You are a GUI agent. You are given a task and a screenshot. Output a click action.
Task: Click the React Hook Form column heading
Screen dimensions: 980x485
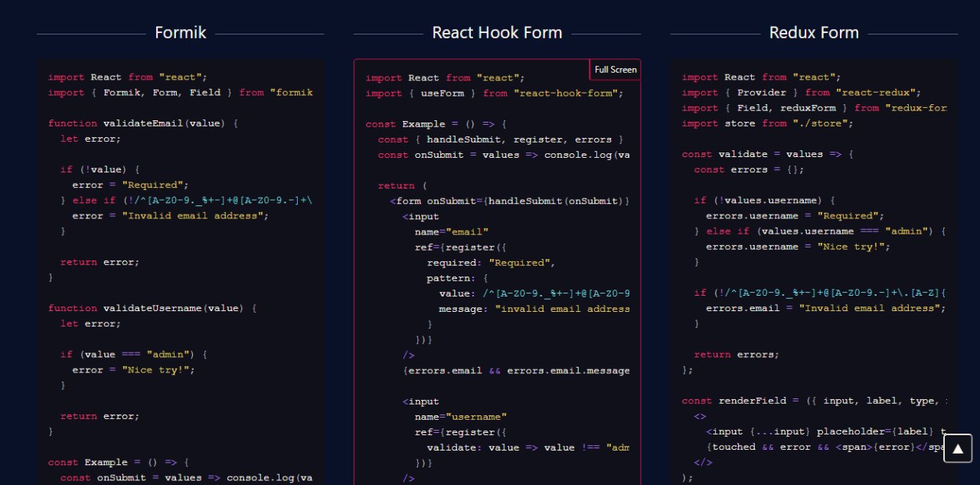497,33
